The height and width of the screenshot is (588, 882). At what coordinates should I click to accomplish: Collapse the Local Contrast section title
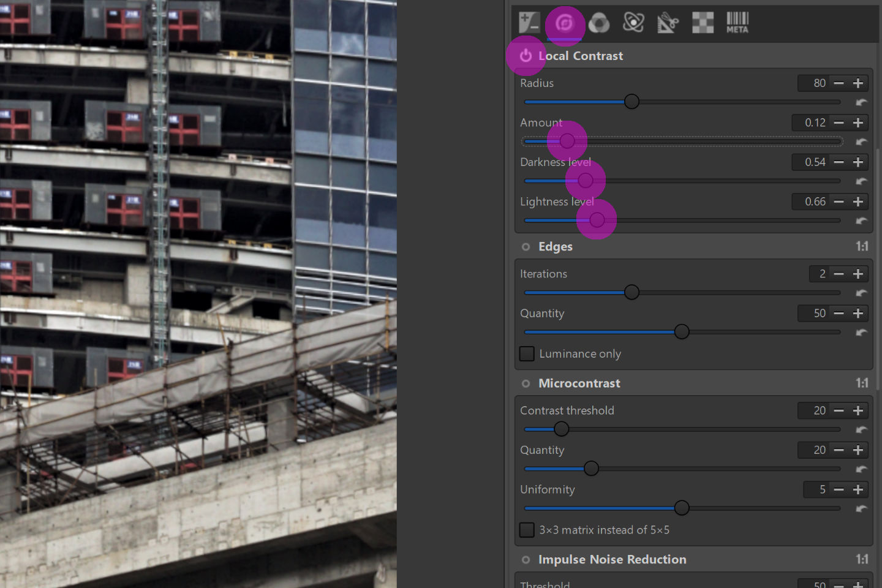point(581,56)
